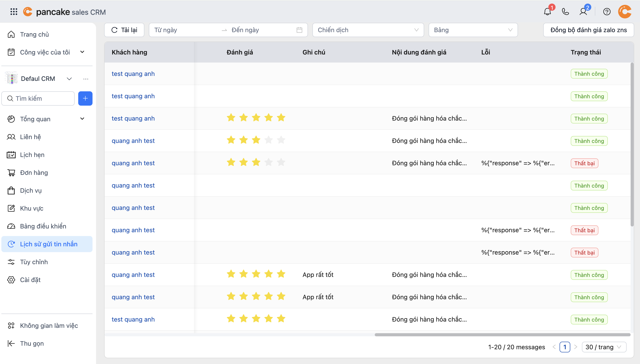Image resolution: width=640 pixels, height=364 pixels.
Task: Click the contacts icon with badge 2
Action: (x=583, y=12)
